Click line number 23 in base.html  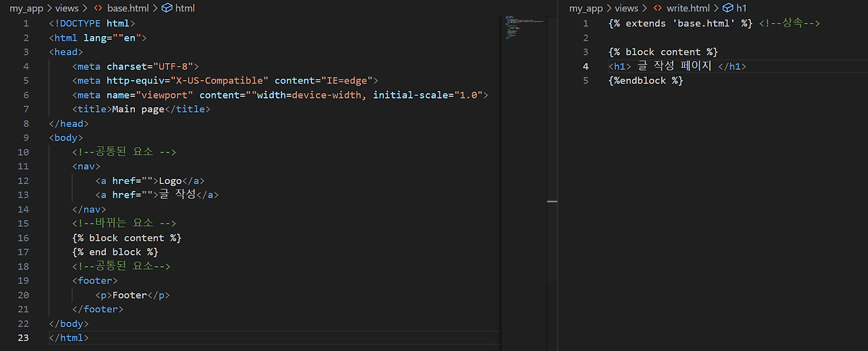pyautogui.click(x=24, y=337)
